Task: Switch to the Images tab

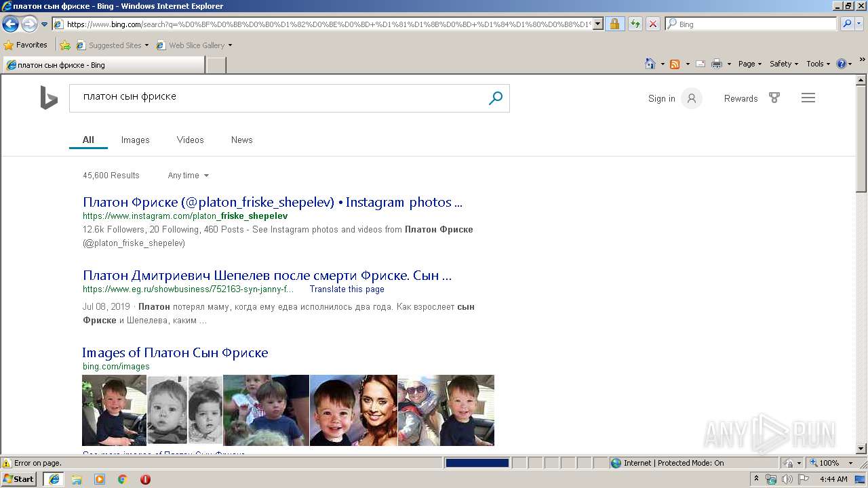Action: pyautogui.click(x=135, y=140)
